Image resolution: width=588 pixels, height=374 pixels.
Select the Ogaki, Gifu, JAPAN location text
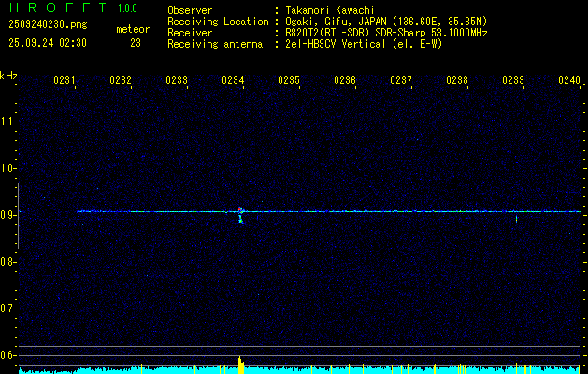387,22
